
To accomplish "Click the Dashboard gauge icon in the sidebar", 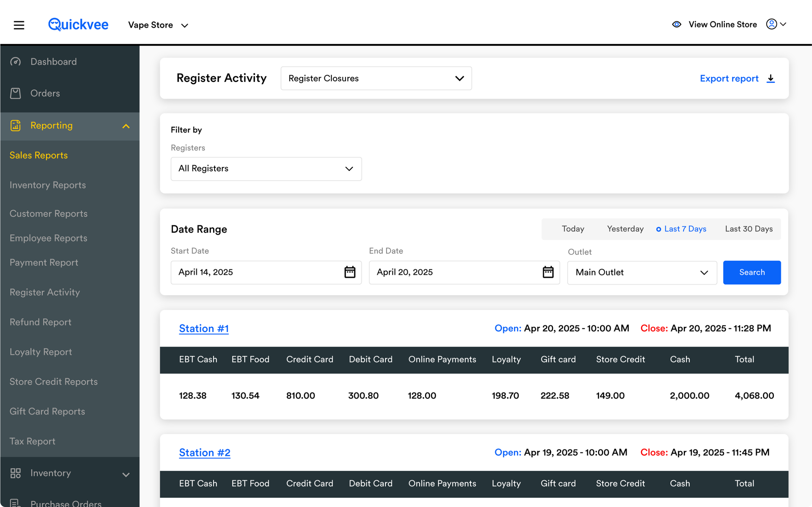I will click(x=16, y=62).
